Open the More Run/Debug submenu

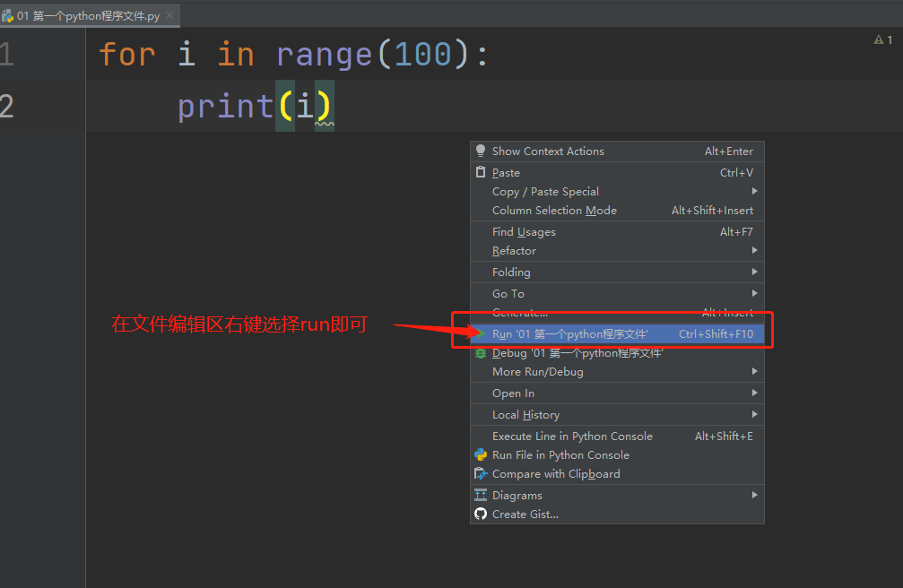coord(617,371)
